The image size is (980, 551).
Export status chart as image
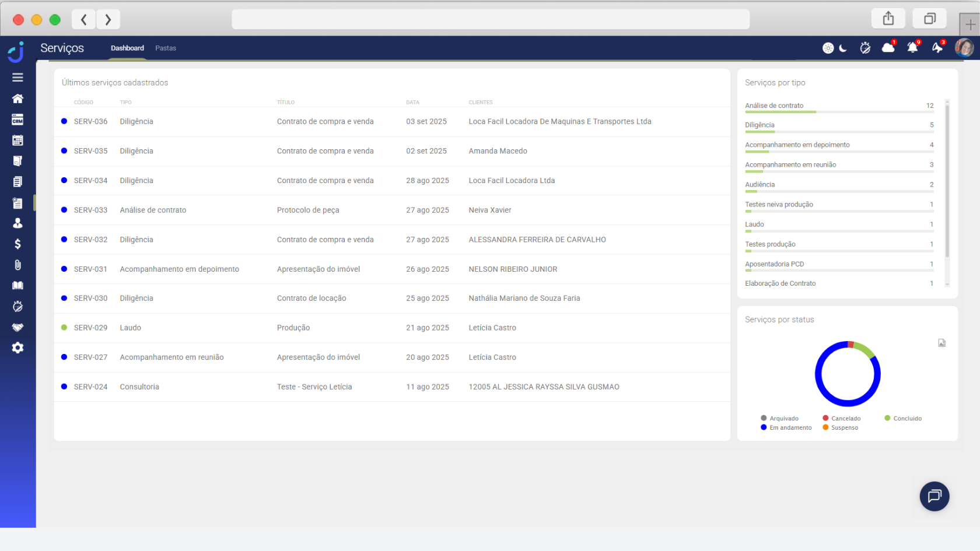pos(942,343)
